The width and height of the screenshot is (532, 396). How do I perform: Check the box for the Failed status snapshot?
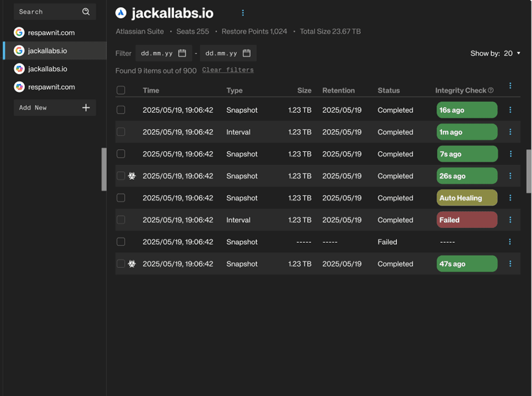[x=121, y=242]
